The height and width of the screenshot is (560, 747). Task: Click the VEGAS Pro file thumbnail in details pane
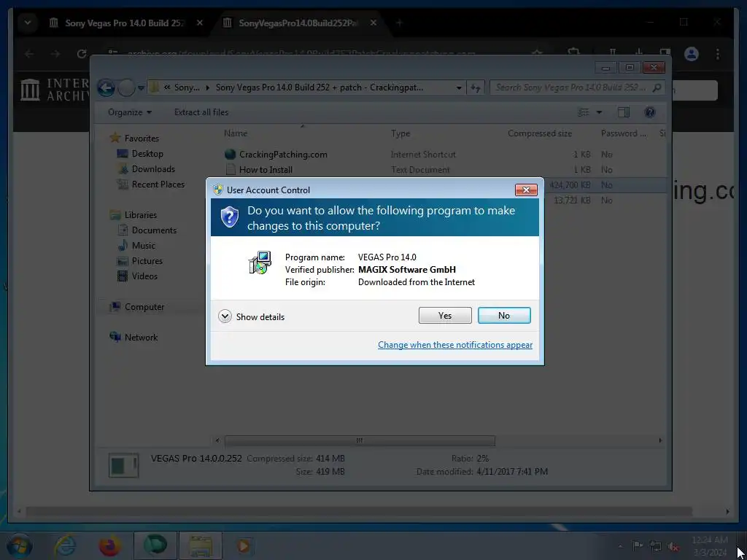[123, 465]
